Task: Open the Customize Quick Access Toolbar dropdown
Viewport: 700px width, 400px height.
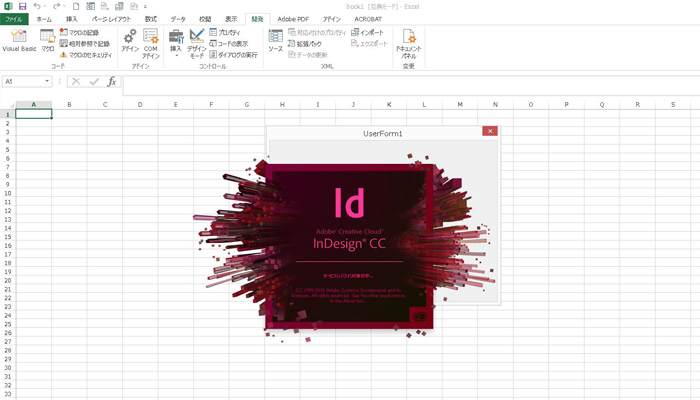Action: tap(146, 7)
